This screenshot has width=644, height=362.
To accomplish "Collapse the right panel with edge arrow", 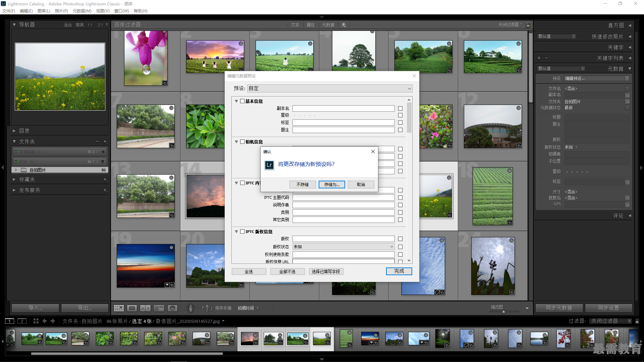I will tap(641, 167).
